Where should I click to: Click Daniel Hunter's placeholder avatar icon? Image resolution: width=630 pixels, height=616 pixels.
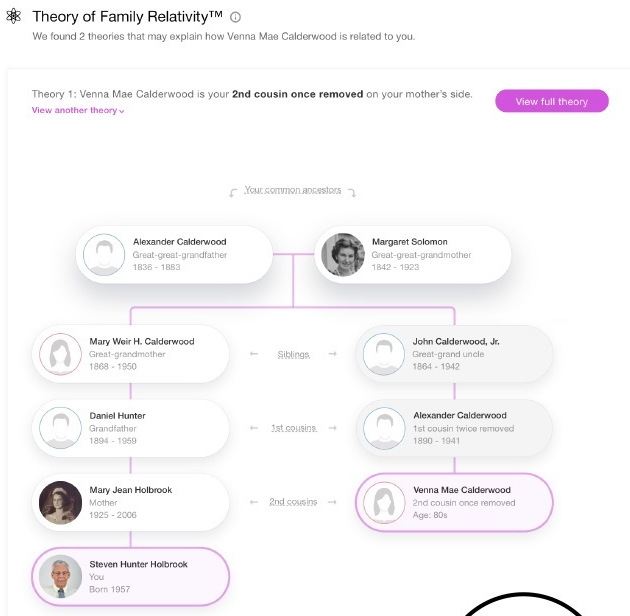click(60, 428)
